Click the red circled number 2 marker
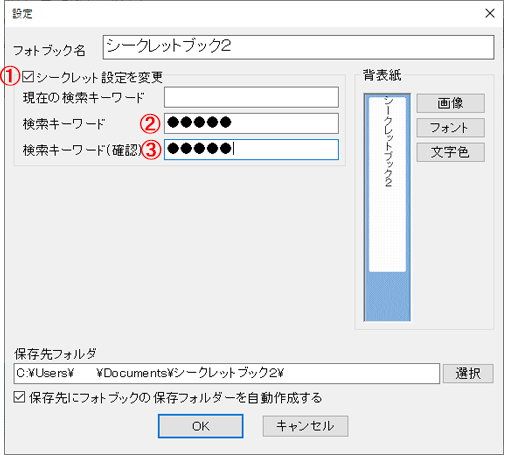 click(150, 124)
